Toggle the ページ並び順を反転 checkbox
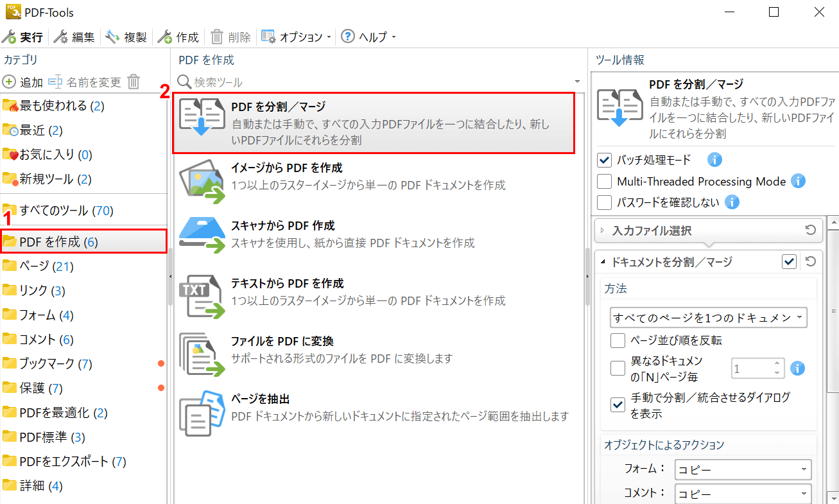Viewport: 839px width, 504px height. [x=618, y=340]
